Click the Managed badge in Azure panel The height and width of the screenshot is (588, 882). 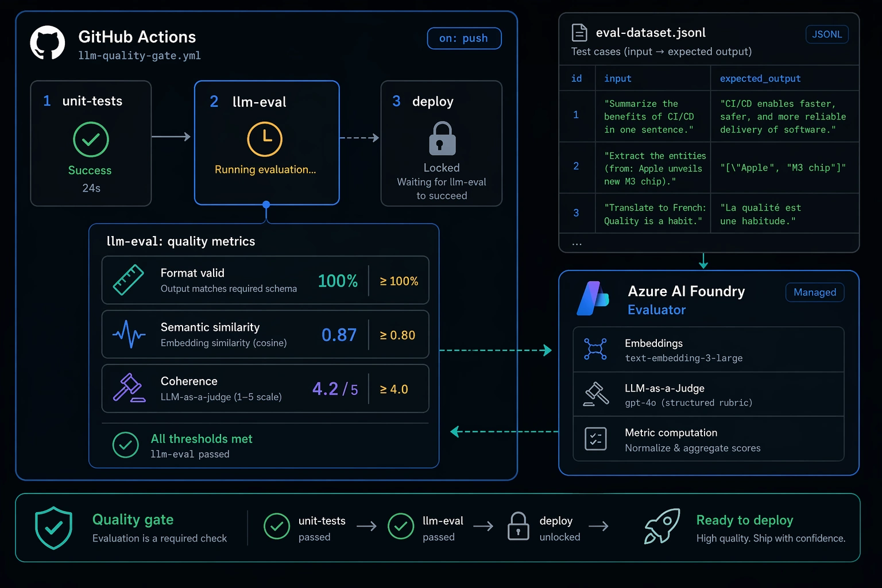(815, 292)
